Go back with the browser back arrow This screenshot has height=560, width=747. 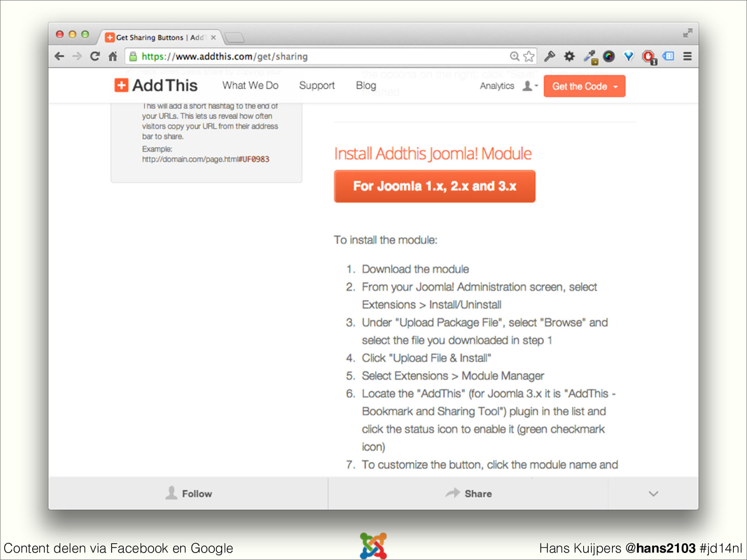point(59,56)
